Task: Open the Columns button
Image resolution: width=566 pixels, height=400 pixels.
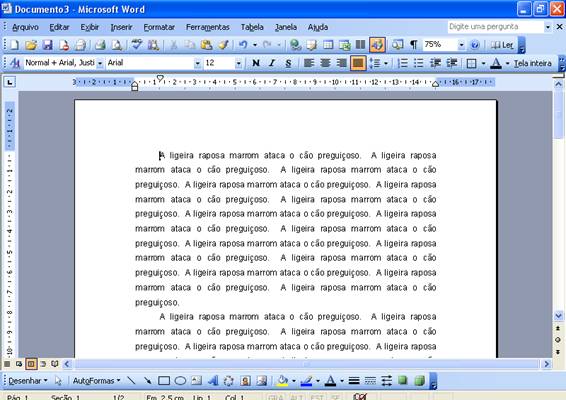Action: pyautogui.click(x=360, y=45)
